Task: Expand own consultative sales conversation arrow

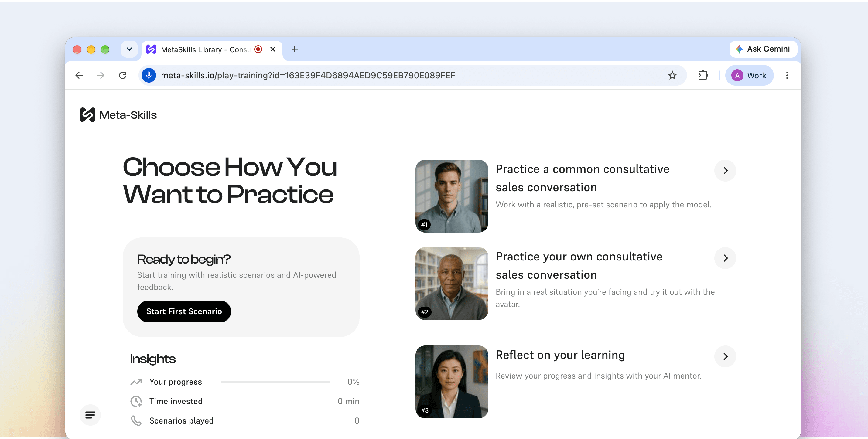Action: coord(725,258)
